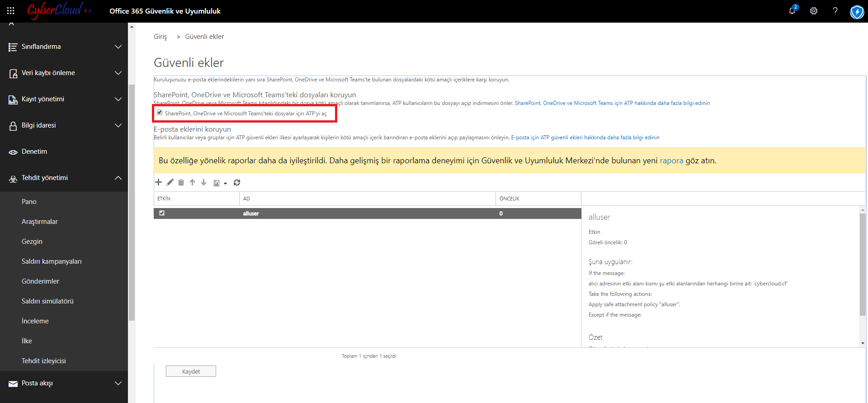This screenshot has height=403, width=868.
Task: Refresh the policy list
Action: click(237, 182)
